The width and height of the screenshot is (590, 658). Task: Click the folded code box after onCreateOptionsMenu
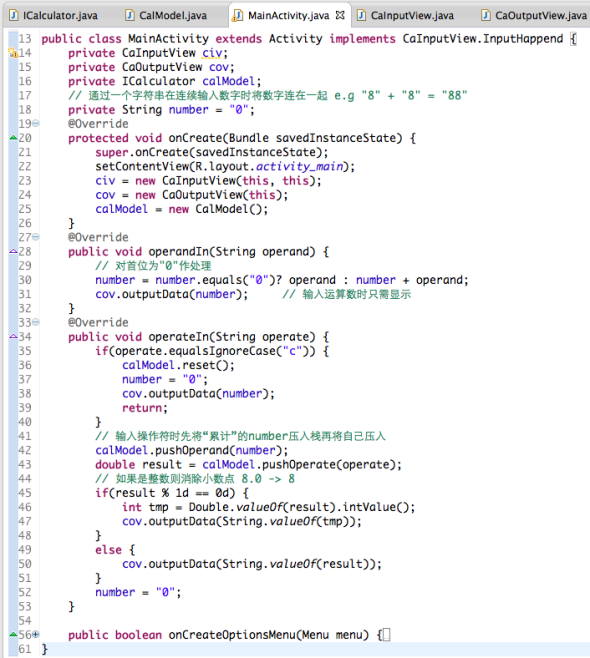coord(386,634)
